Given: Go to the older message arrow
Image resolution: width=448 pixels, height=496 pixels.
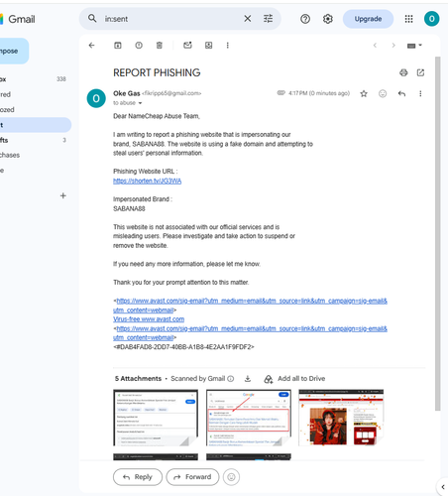Looking at the screenshot, I should (393, 46).
